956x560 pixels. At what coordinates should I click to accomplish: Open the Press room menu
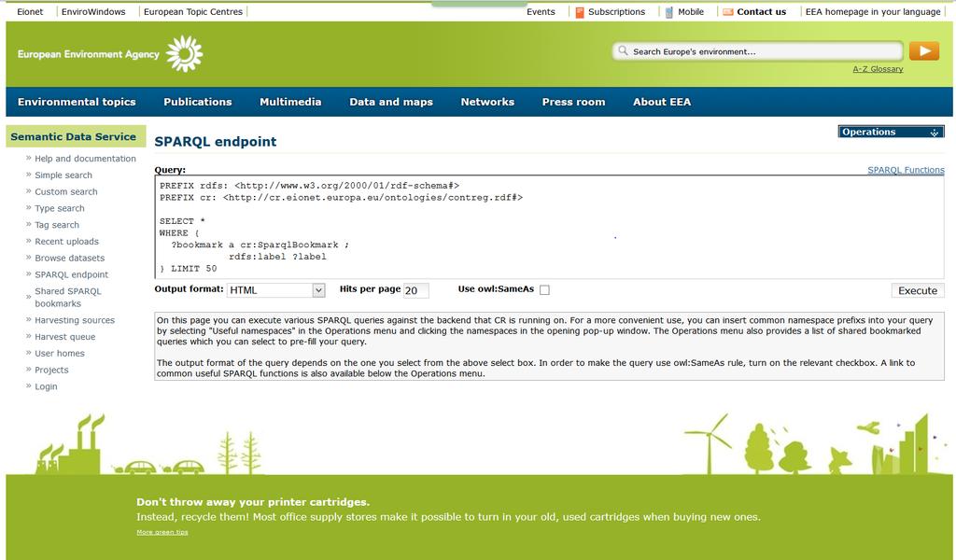[x=573, y=102]
